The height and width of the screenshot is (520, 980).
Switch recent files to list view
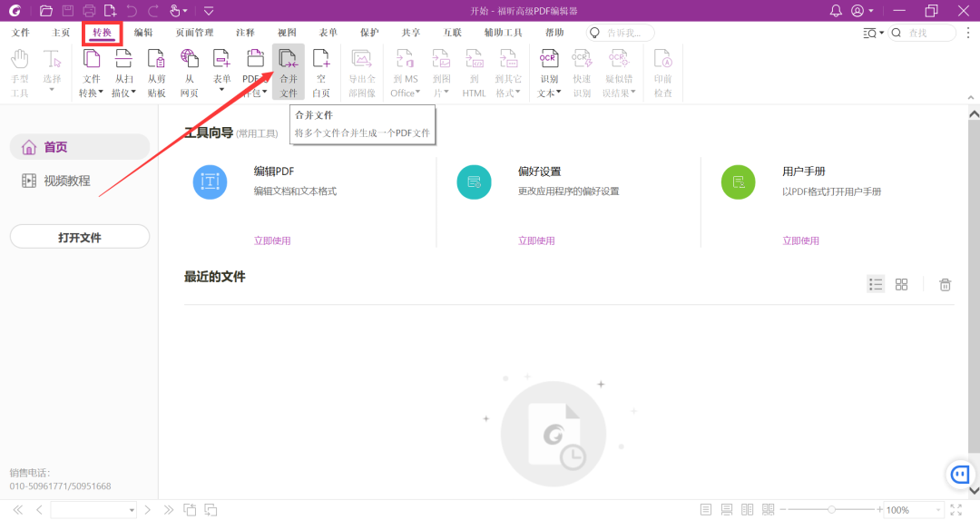tap(876, 284)
